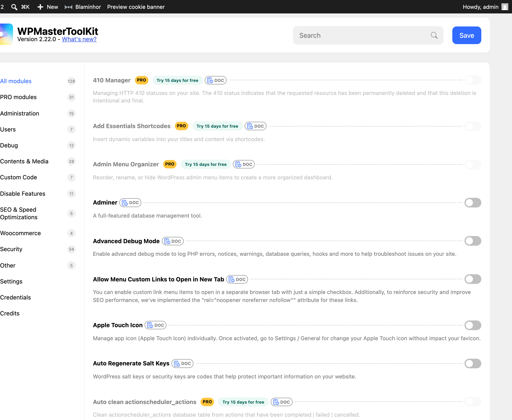Open DOC for Adminer
The height and width of the screenshot is (420, 512).
130,202
